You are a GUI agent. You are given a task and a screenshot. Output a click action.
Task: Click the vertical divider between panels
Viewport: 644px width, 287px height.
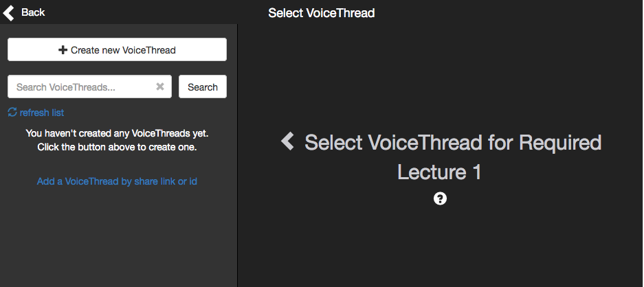point(237,155)
